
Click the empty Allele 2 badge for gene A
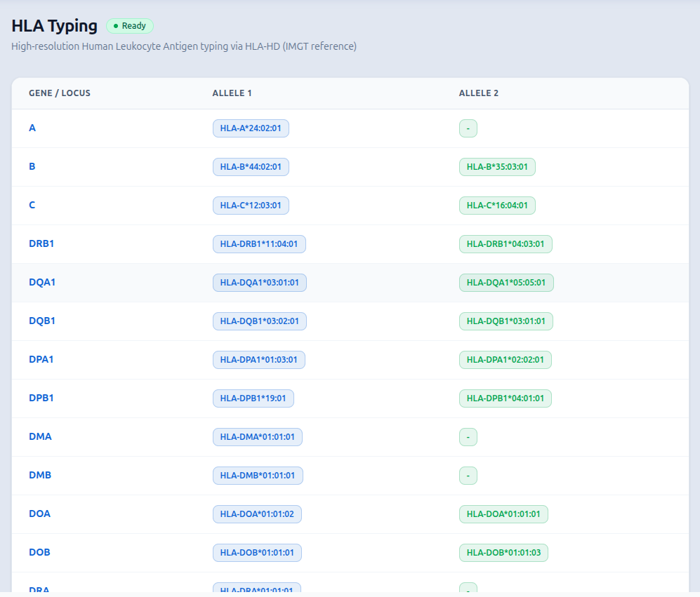click(x=468, y=128)
